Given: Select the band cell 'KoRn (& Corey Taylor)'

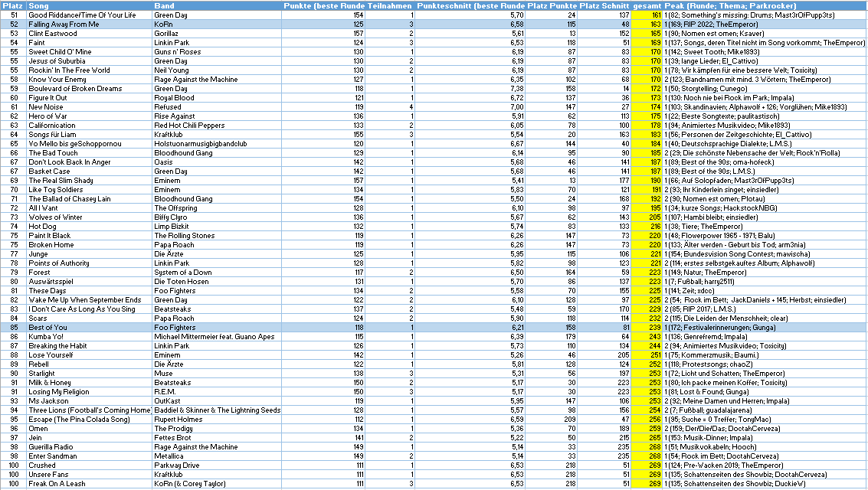Looking at the screenshot, I should (217, 484).
